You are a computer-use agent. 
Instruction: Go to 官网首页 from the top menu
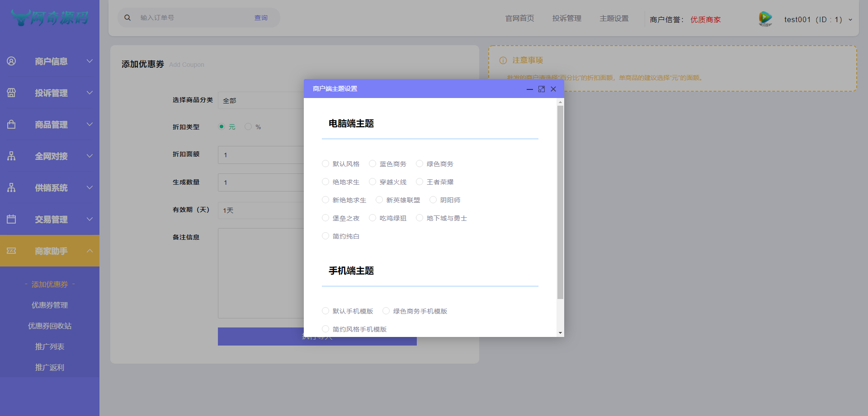coord(519,18)
